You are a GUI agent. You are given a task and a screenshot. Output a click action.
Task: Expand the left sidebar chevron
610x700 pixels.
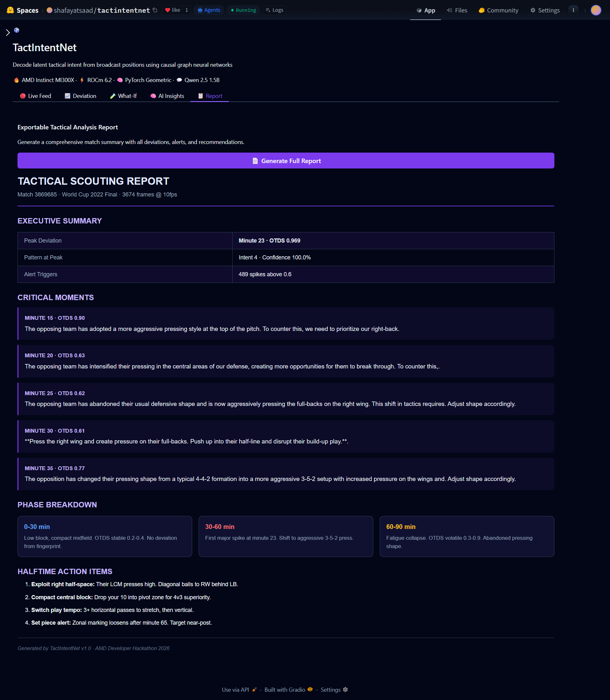(x=8, y=33)
